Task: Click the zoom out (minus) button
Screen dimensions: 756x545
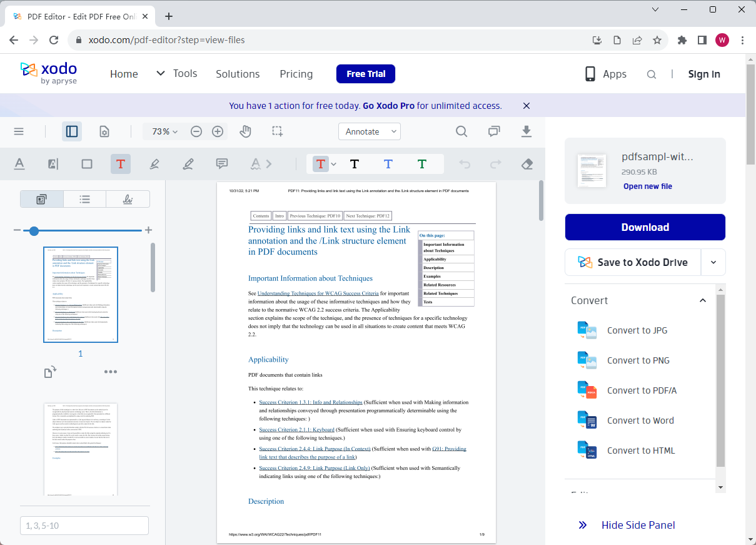Action: (x=196, y=131)
